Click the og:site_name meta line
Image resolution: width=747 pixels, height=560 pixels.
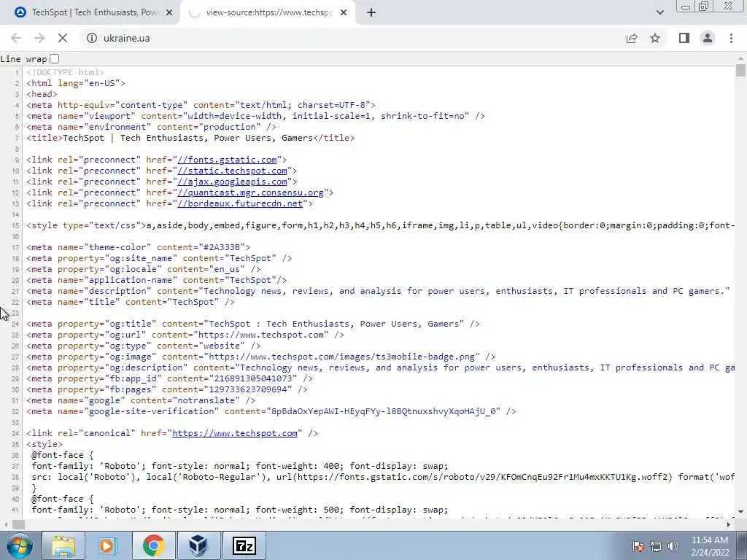[159, 259]
